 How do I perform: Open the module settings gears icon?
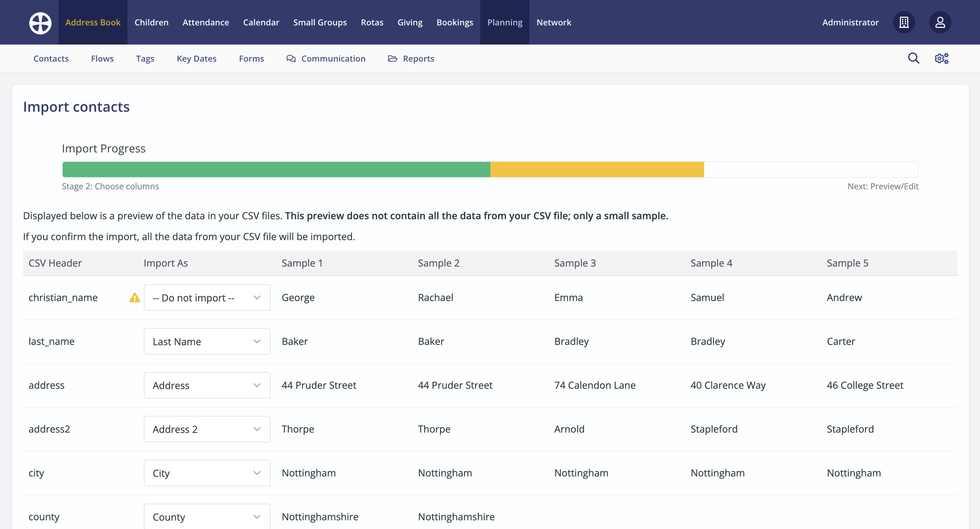click(941, 58)
